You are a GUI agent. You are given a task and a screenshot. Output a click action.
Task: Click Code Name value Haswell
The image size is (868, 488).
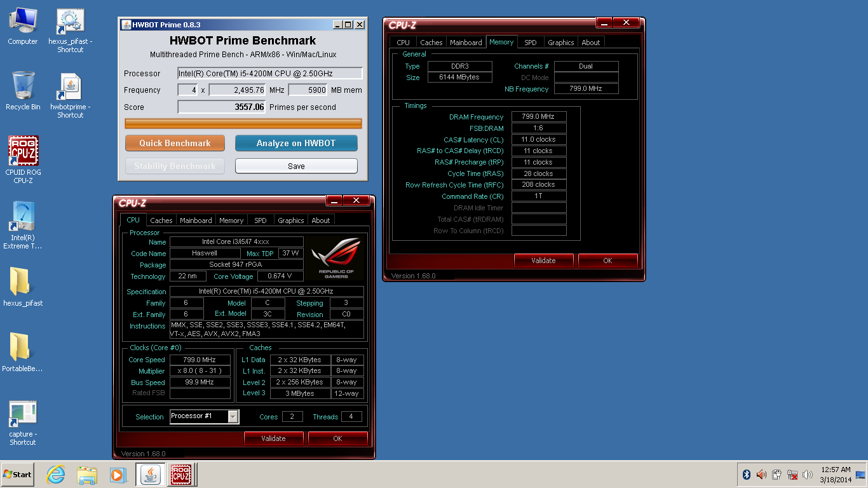tap(205, 253)
